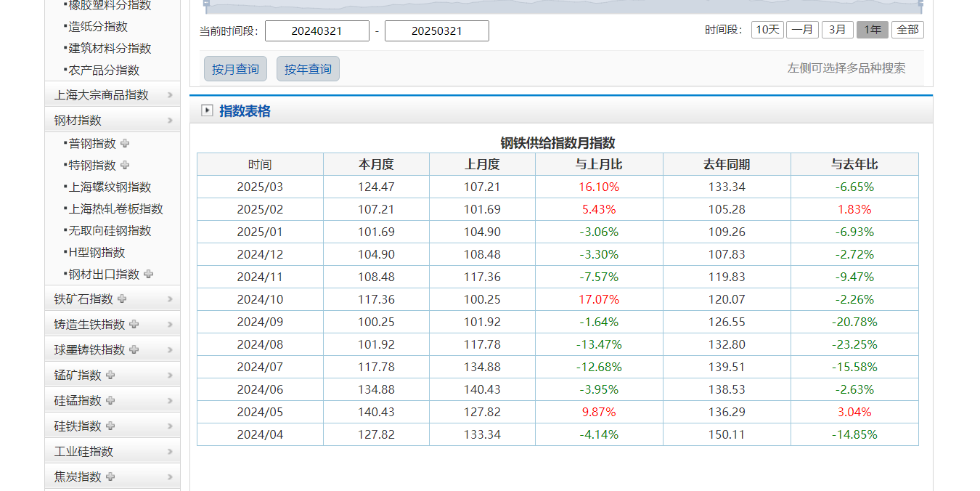
Task: Click the 与去年比 column header
Action: coord(854,165)
